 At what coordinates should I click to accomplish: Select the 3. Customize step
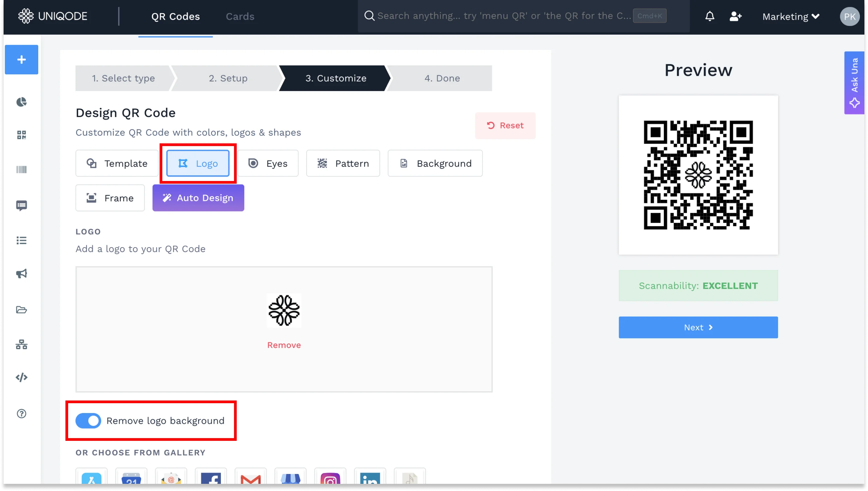(x=335, y=78)
